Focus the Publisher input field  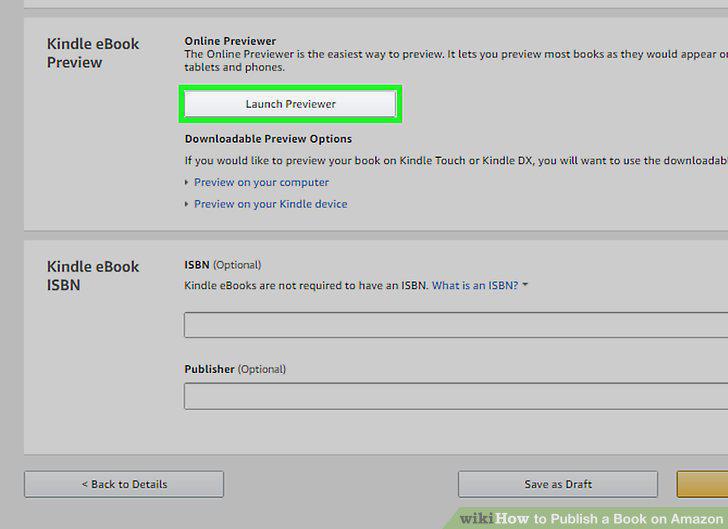point(456,396)
